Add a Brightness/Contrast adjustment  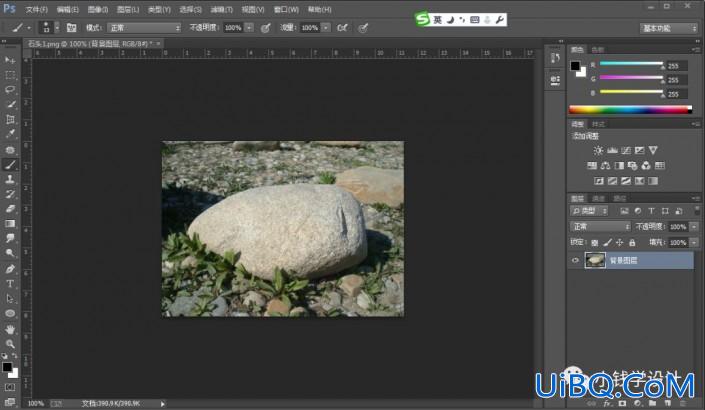pyautogui.click(x=598, y=150)
